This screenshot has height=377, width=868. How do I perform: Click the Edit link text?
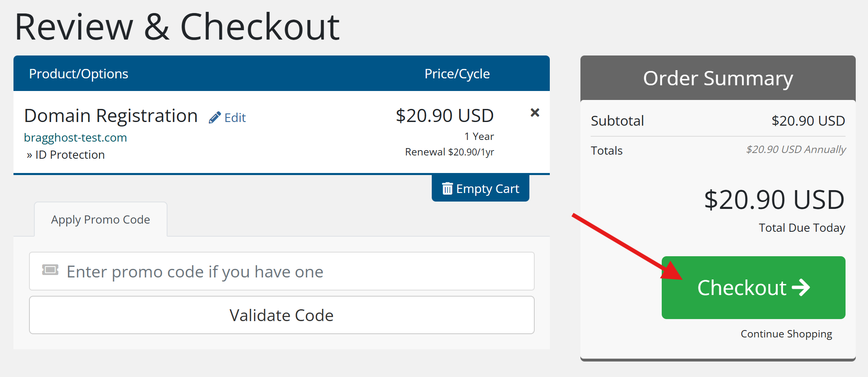pos(235,118)
